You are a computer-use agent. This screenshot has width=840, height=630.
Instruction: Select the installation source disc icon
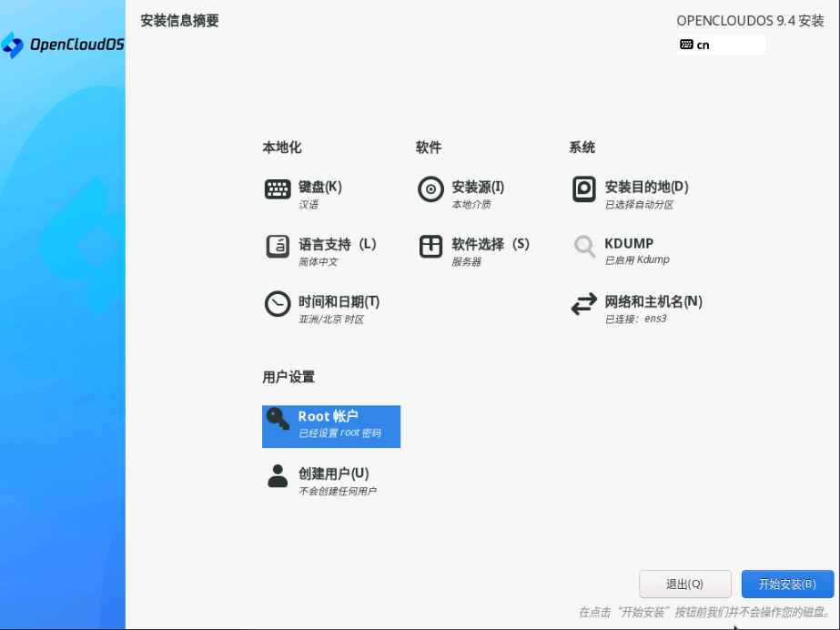[x=430, y=189]
